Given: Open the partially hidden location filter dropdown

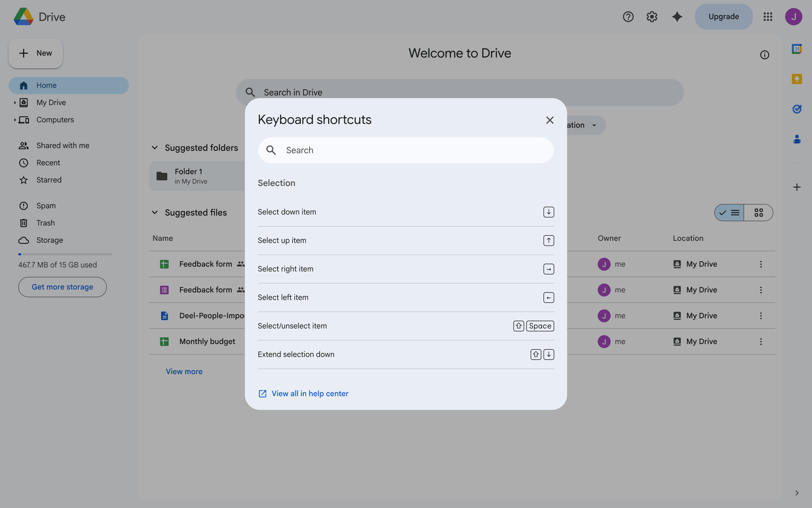Looking at the screenshot, I should point(586,125).
